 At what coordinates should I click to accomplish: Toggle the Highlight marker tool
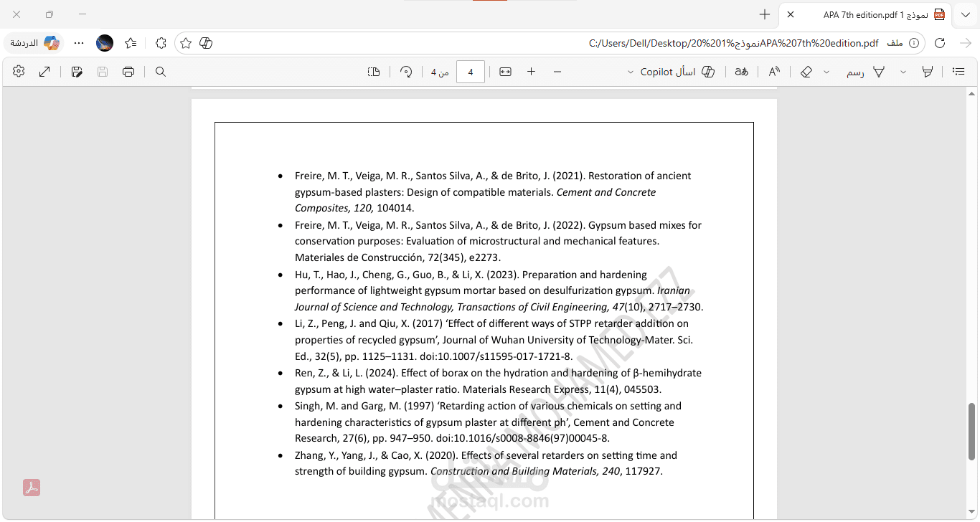pos(928,72)
